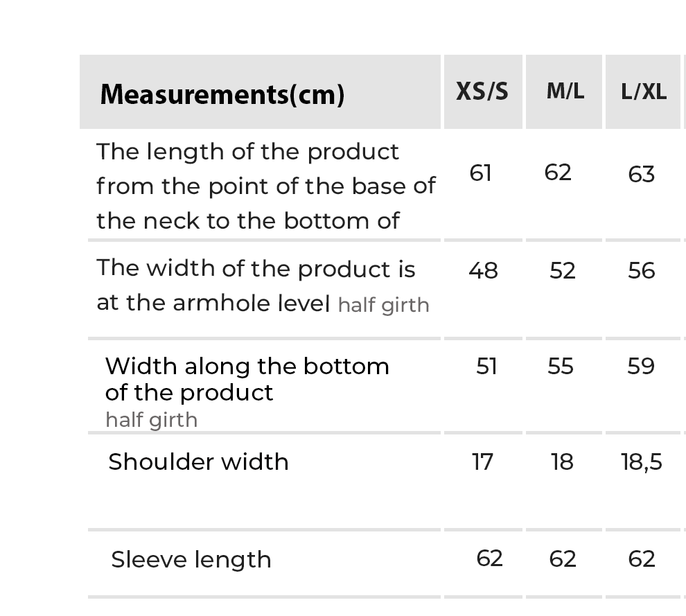Click the M/L armhole width value 52
The image size is (686, 616).
[563, 270]
